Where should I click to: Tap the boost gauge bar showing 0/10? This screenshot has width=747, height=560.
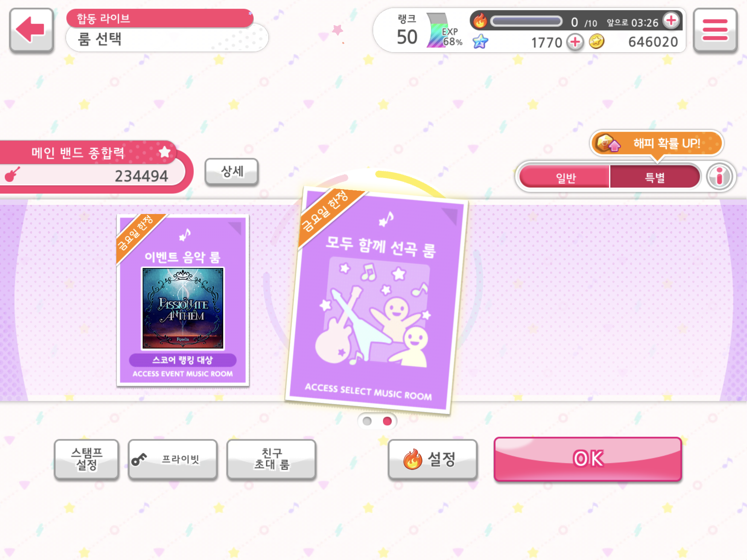pos(526,21)
